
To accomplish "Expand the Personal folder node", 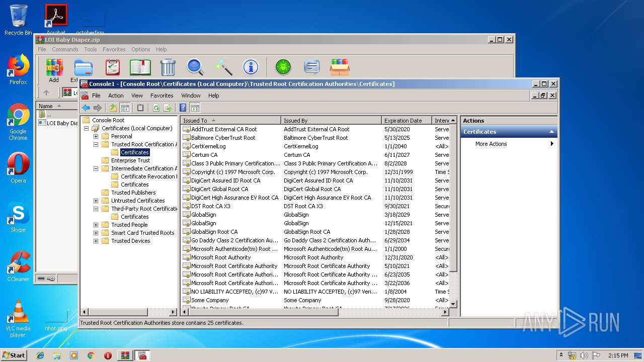I will tap(96, 136).
